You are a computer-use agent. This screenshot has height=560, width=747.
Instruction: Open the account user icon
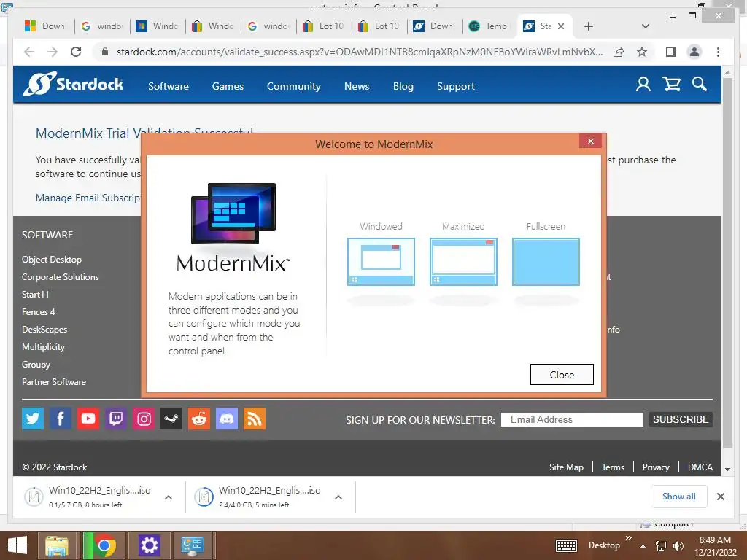pyautogui.click(x=643, y=85)
